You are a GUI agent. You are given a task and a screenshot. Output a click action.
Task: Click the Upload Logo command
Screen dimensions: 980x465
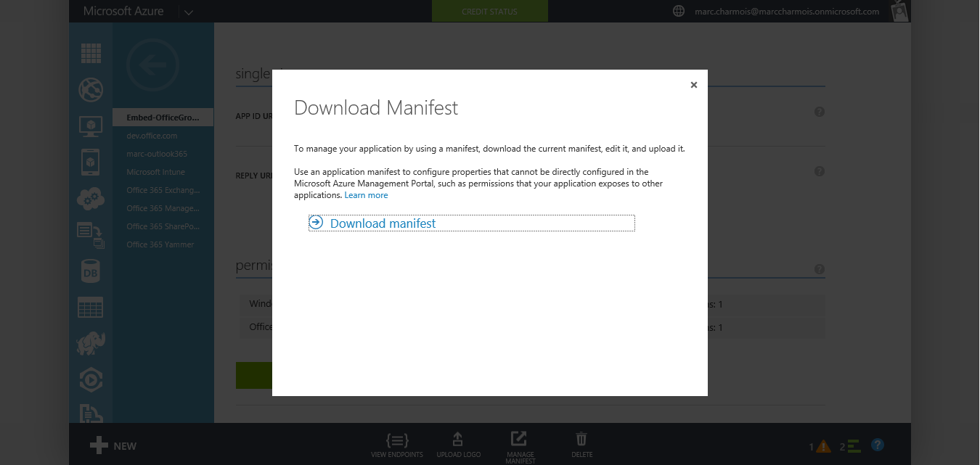[458, 445]
